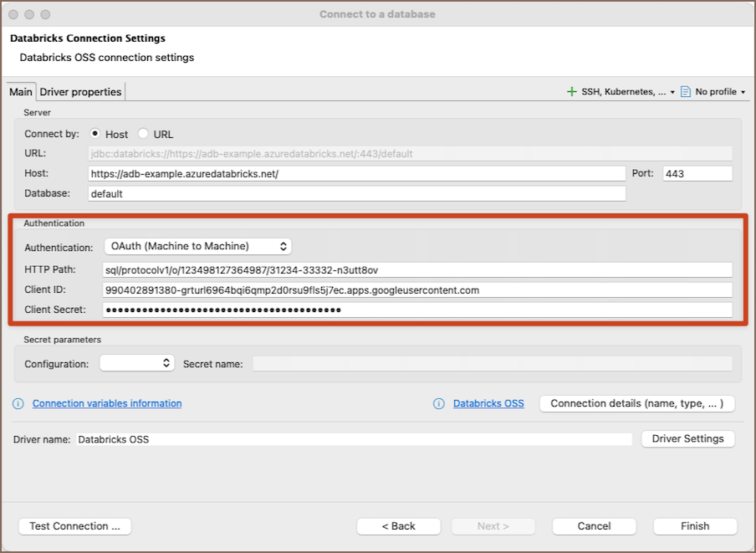Screen dimensions: 756x553
Task: Click the Host input field
Action: 356,173
